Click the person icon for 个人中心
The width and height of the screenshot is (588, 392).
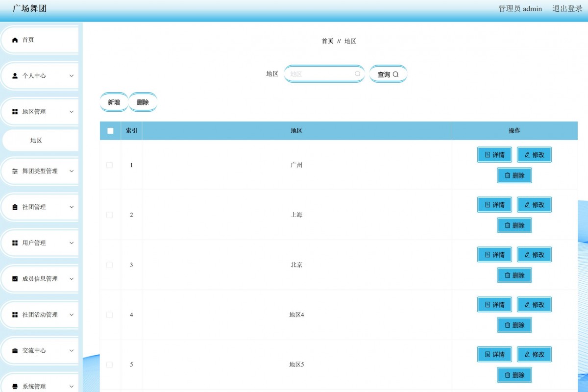click(15, 76)
